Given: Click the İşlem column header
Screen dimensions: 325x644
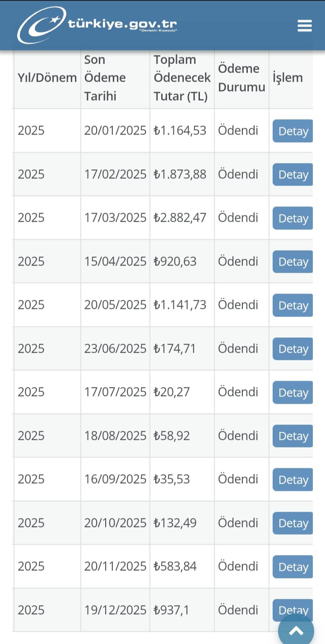Looking at the screenshot, I should coord(288,78).
